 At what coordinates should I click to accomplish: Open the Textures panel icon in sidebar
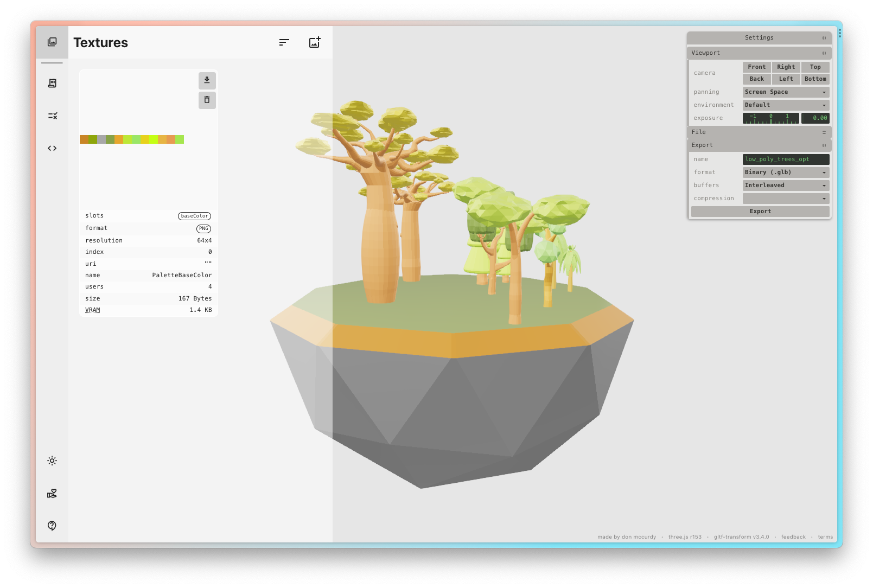[x=52, y=42]
